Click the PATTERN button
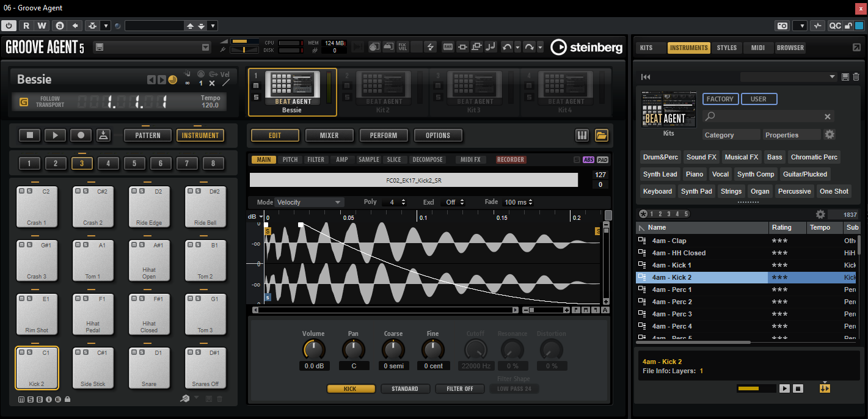868x419 pixels. 148,136
